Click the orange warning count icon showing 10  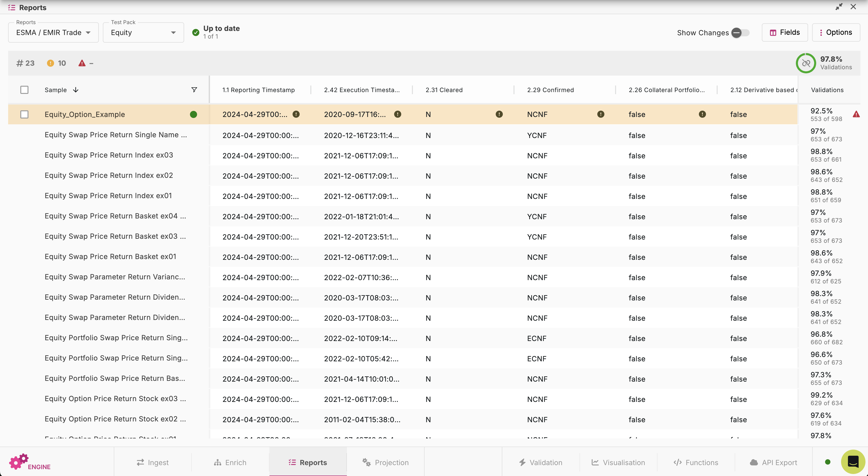click(x=50, y=63)
